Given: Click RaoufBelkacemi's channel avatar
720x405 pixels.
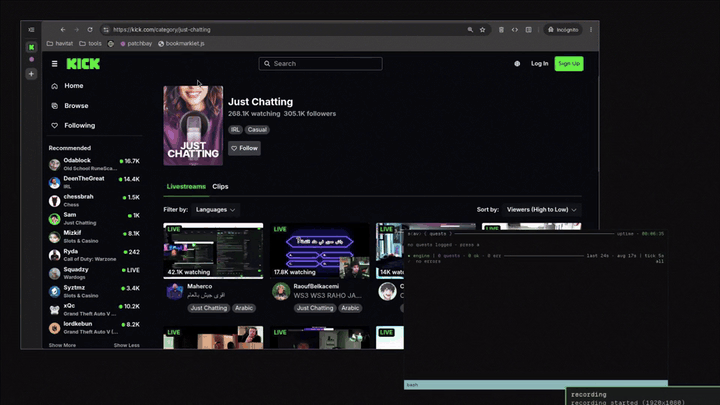Looking at the screenshot, I should point(281,292).
